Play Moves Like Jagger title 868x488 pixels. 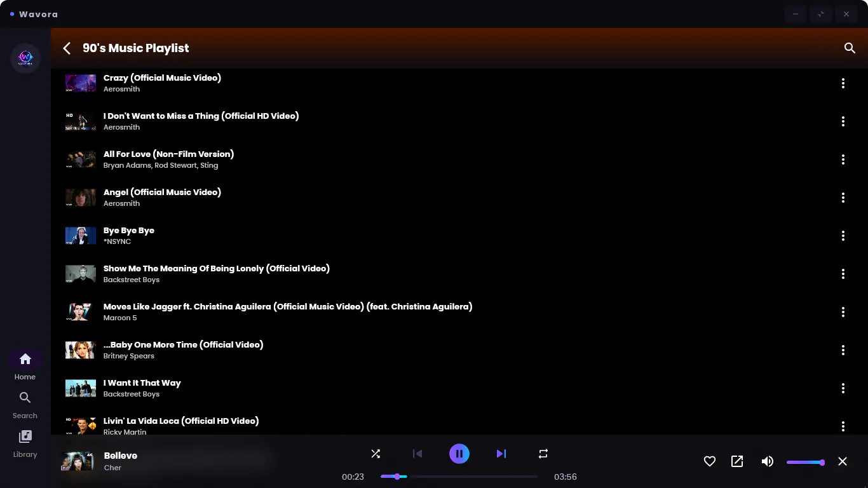click(x=288, y=306)
